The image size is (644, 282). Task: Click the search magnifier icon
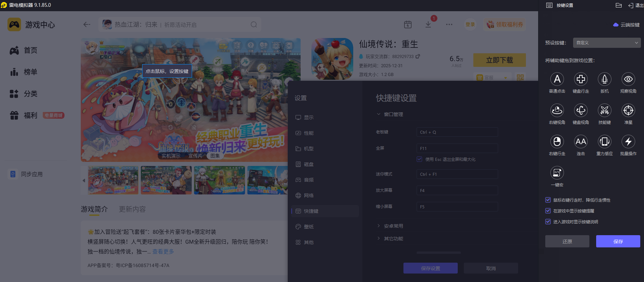253,24
